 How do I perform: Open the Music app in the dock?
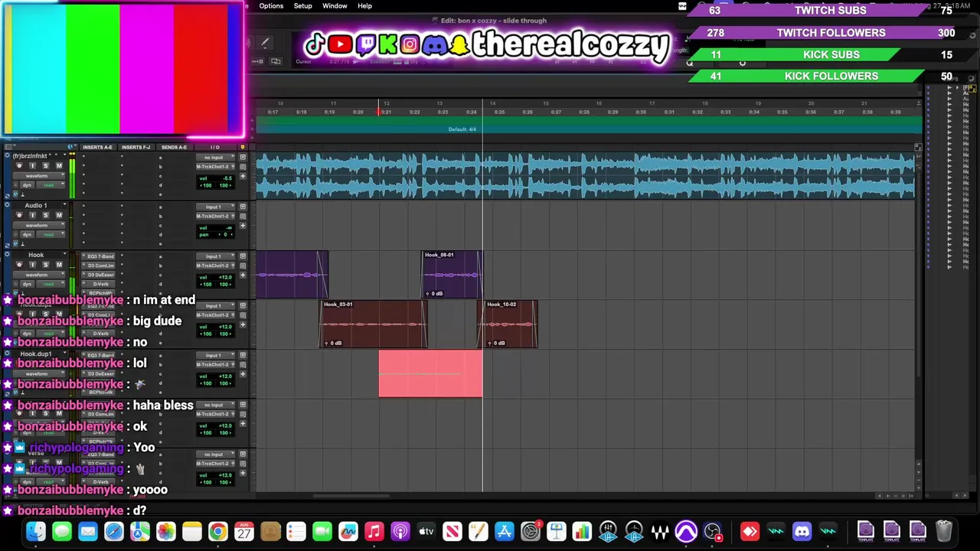pyautogui.click(x=374, y=531)
